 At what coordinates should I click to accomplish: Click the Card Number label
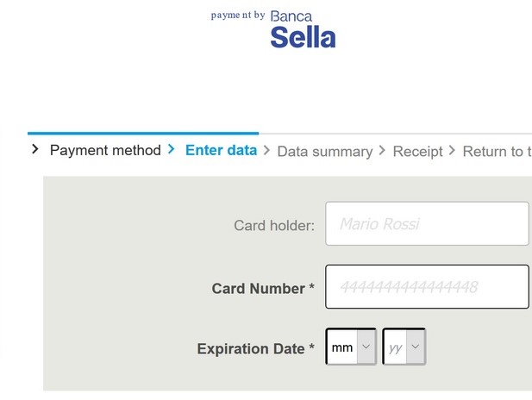(x=263, y=289)
